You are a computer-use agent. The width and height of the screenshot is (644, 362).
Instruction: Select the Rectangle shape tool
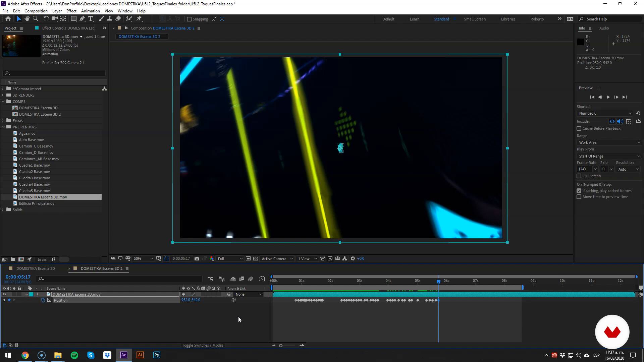74,19
